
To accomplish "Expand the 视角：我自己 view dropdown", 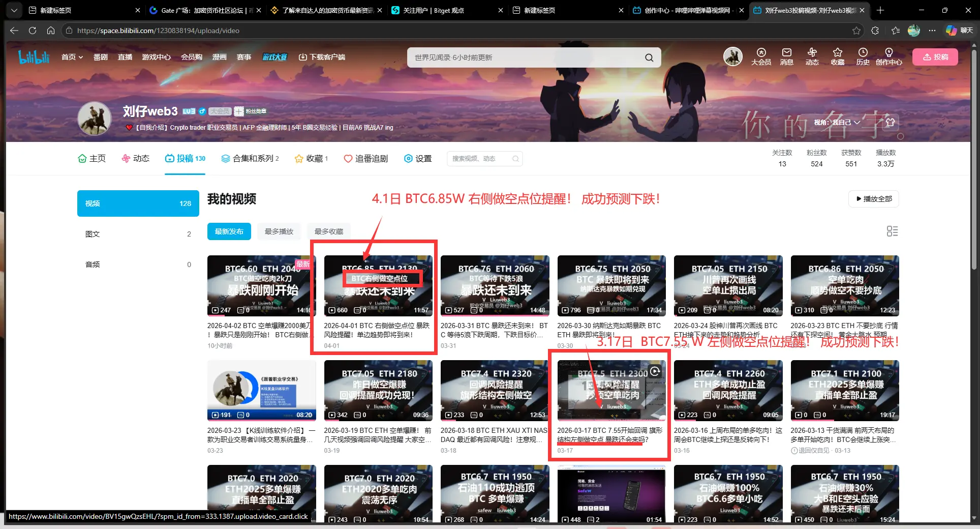I will tap(837, 122).
